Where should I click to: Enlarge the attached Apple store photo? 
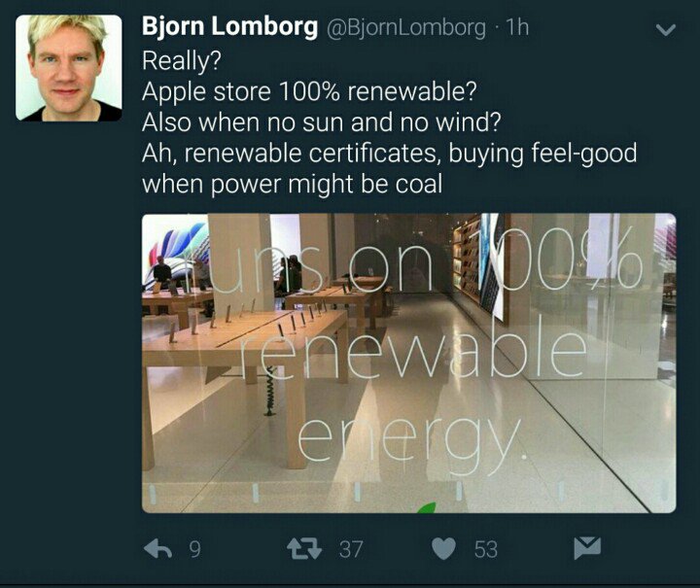(409, 363)
